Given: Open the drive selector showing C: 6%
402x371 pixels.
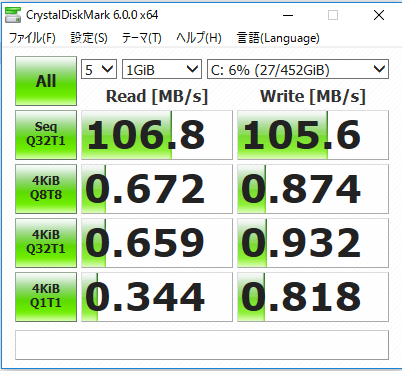Looking at the screenshot, I should (298, 69).
